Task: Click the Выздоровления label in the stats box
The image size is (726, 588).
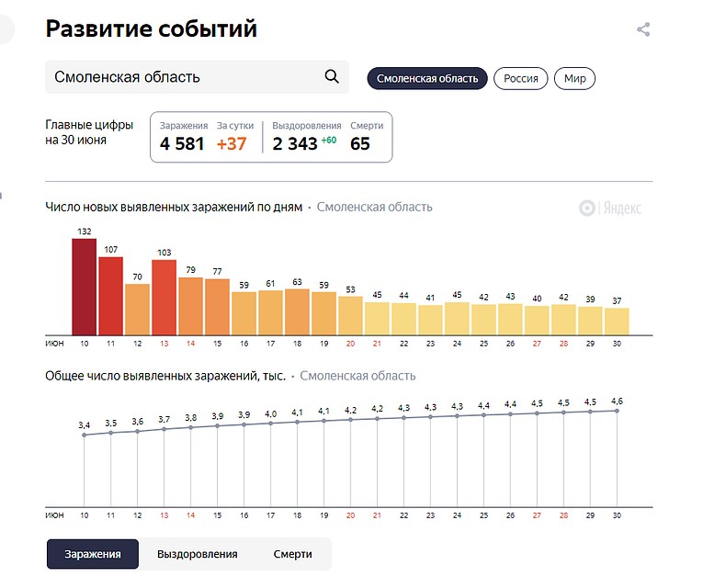Action: pyautogui.click(x=307, y=126)
